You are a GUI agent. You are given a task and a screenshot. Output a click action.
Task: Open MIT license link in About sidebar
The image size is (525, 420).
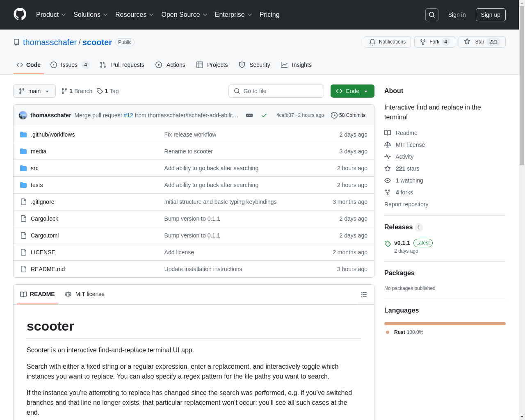coord(404,145)
